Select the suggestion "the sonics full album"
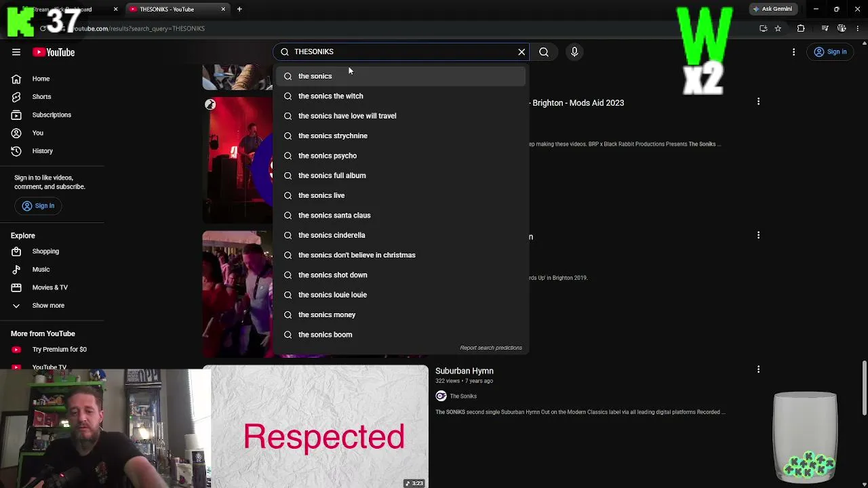The height and width of the screenshot is (488, 868). (x=400, y=176)
